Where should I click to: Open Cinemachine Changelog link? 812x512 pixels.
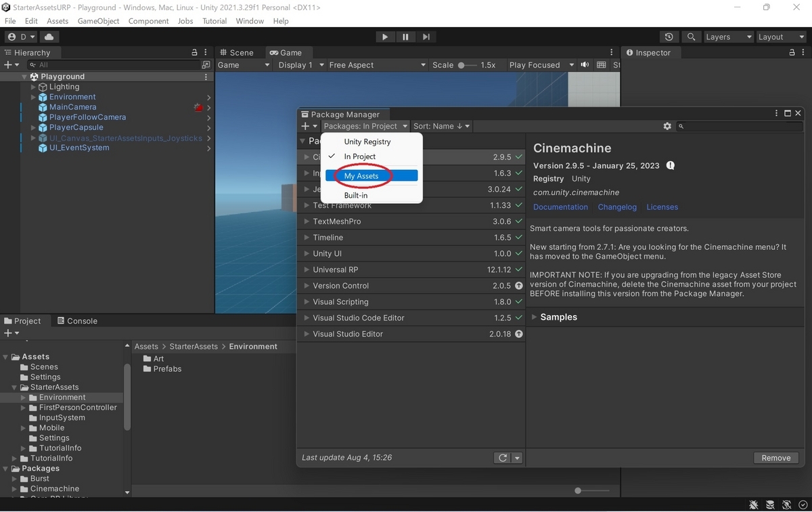(617, 207)
